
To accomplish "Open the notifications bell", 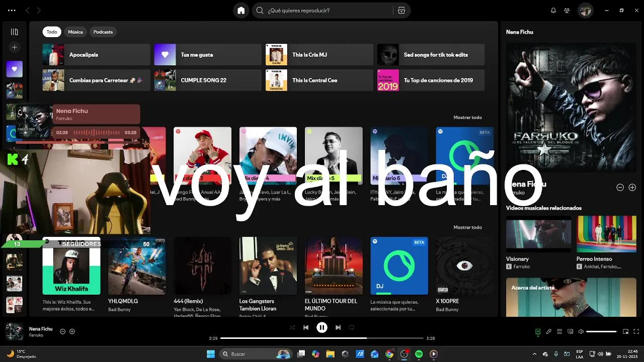I will click(x=553, y=11).
